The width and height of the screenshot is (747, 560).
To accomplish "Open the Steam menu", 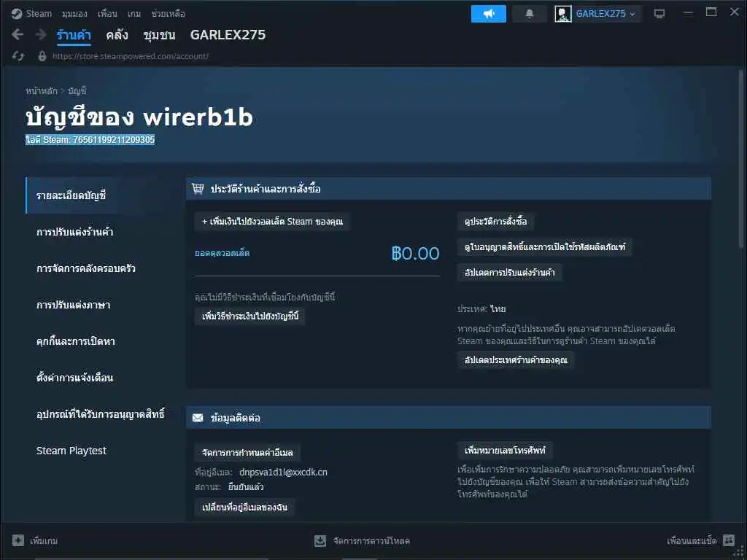I will tap(39, 14).
